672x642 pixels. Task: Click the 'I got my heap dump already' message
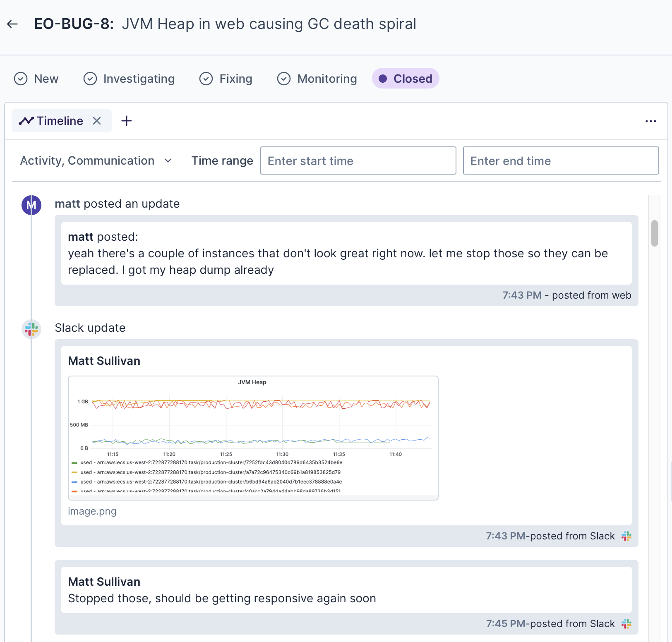click(x=198, y=270)
